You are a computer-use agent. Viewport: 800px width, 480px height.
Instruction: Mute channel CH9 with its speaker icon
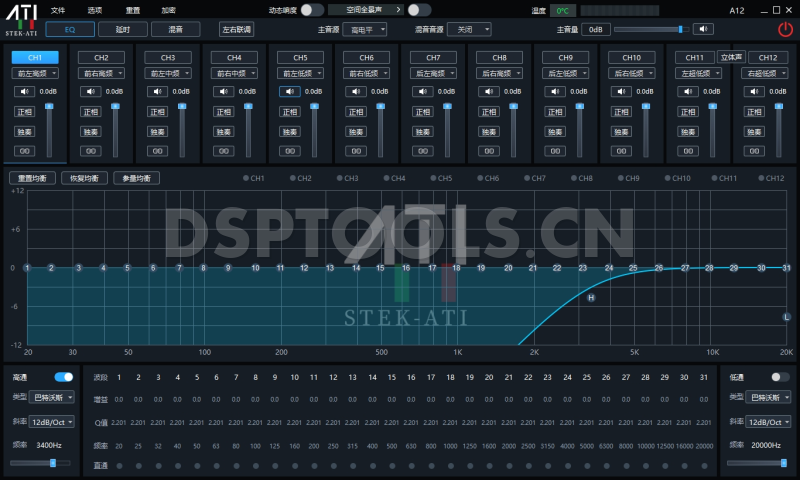pyautogui.click(x=555, y=91)
